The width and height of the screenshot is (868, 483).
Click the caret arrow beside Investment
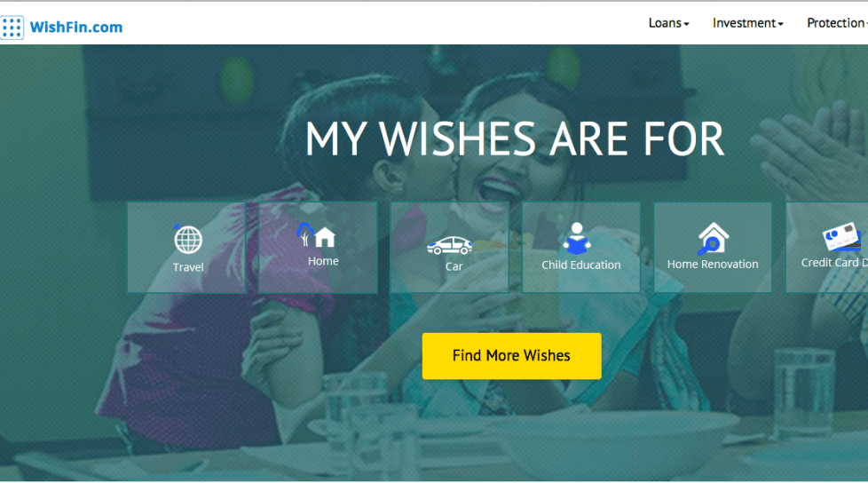pyautogui.click(x=780, y=24)
